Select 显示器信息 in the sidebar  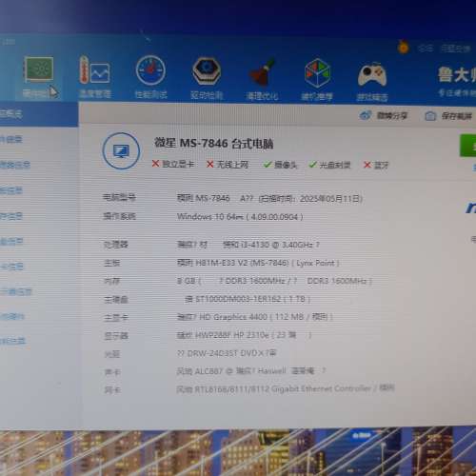tap(16, 291)
